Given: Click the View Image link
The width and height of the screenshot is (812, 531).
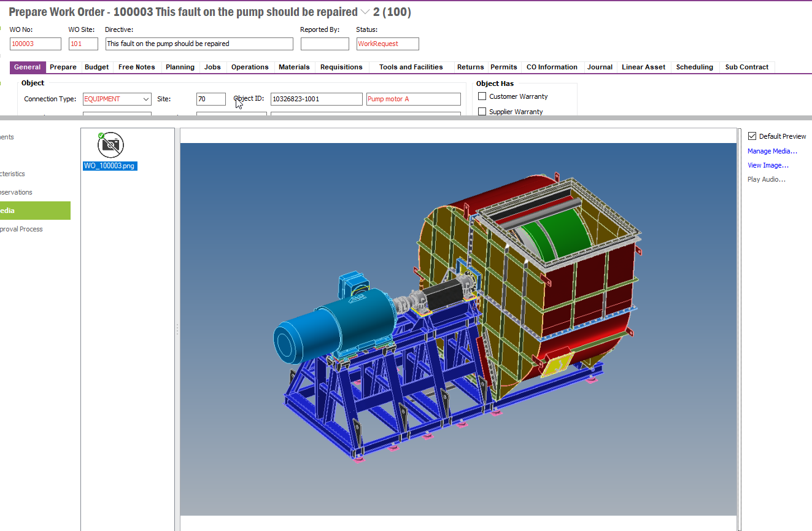Looking at the screenshot, I should tap(767, 165).
